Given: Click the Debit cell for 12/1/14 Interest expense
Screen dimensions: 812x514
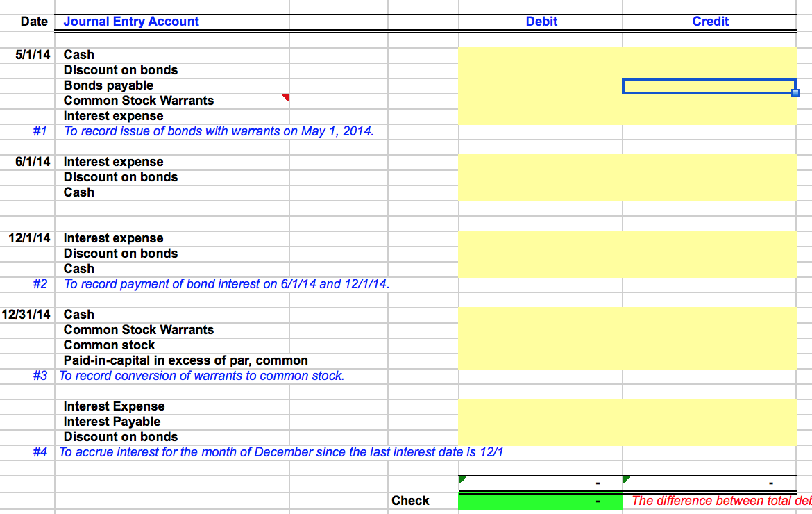Looking at the screenshot, I should [x=541, y=239].
